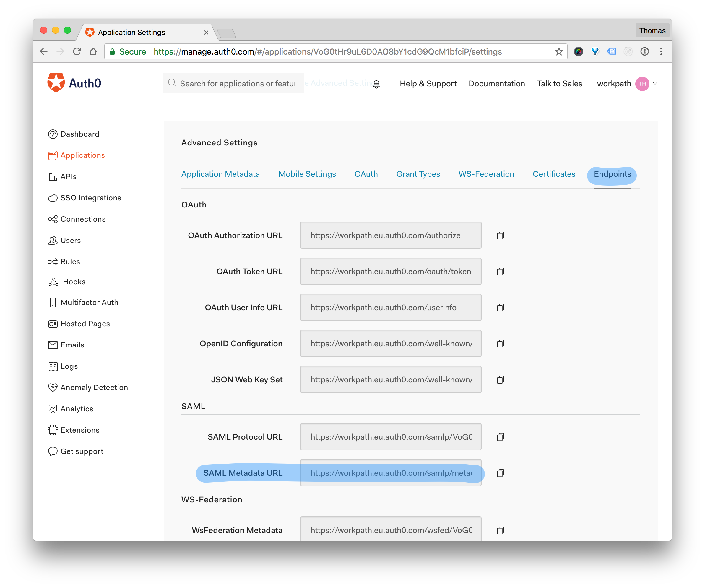The height and width of the screenshot is (588, 705).
Task: Reload the current page
Action: pyautogui.click(x=77, y=51)
